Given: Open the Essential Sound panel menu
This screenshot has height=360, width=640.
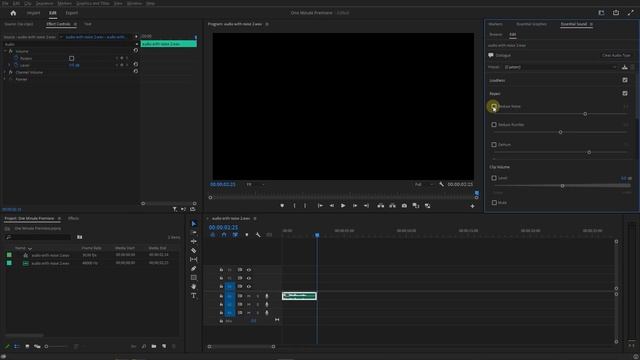Looking at the screenshot, I should coord(591,24).
